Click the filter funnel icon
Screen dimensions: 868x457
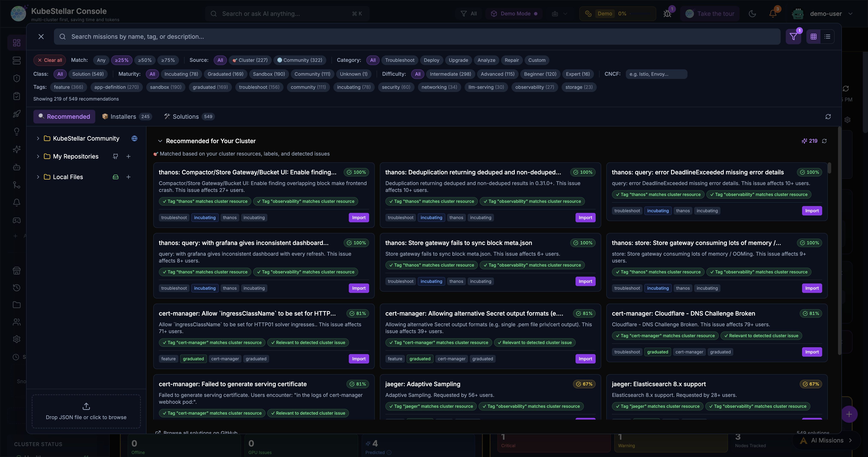793,37
